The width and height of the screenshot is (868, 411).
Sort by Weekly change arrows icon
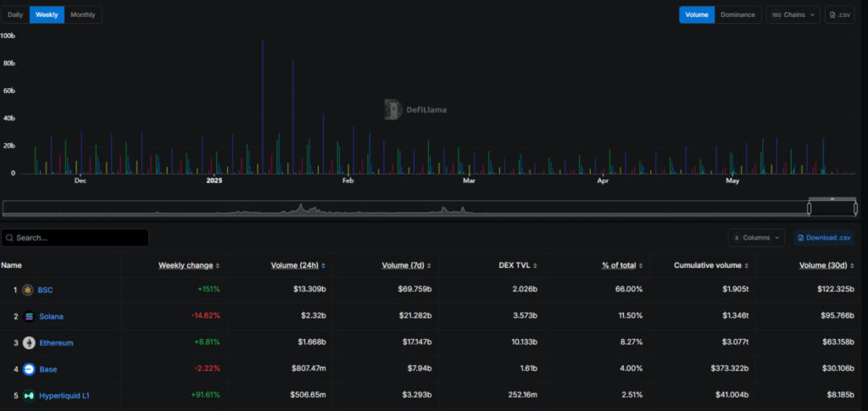[218, 265]
